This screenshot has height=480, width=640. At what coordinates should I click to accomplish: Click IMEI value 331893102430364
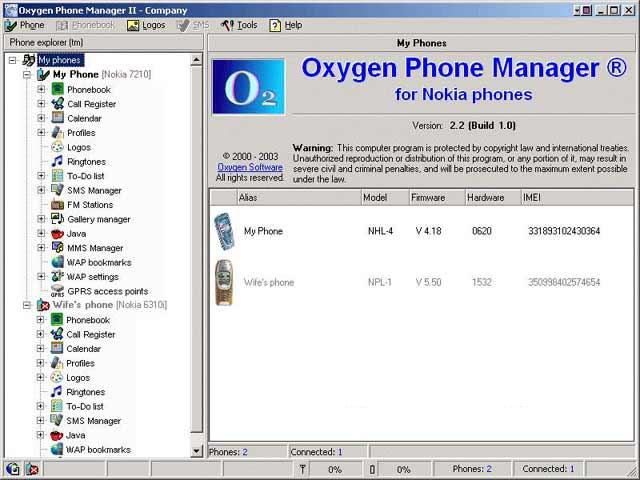pos(564,231)
